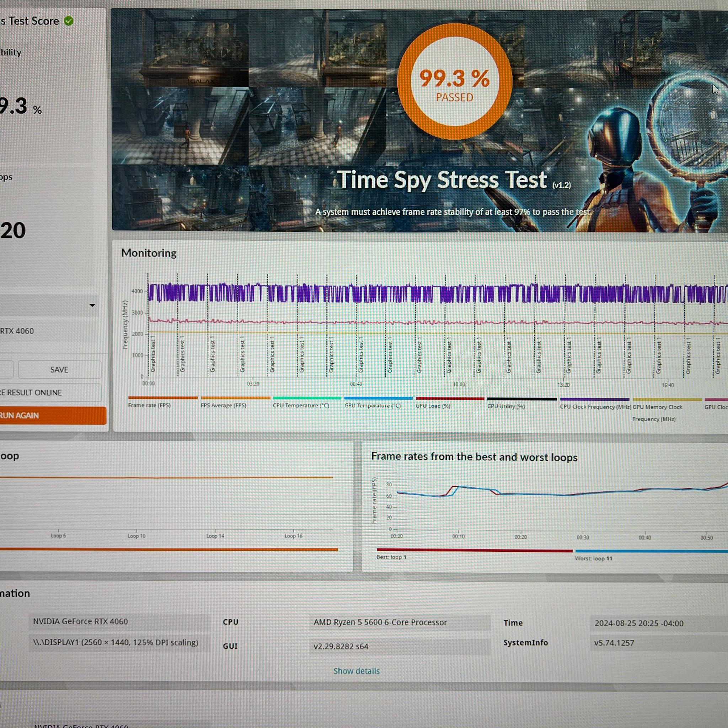The width and height of the screenshot is (728, 728).
Task: Click the Loop 14 axis label
Action: coord(215,536)
